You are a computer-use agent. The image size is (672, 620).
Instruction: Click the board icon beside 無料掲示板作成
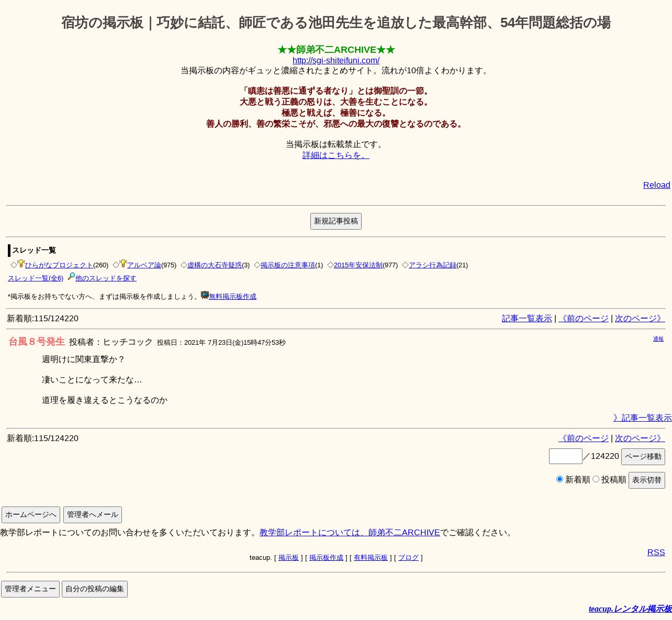[205, 295]
